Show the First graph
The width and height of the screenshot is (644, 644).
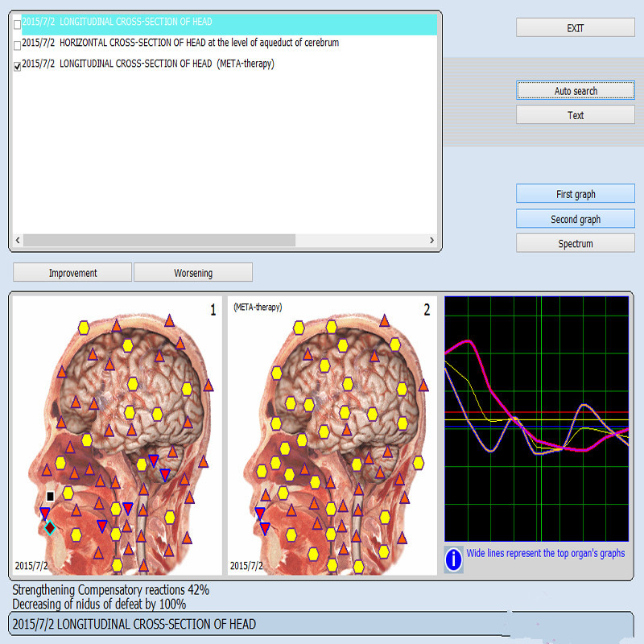pyautogui.click(x=576, y=193)
